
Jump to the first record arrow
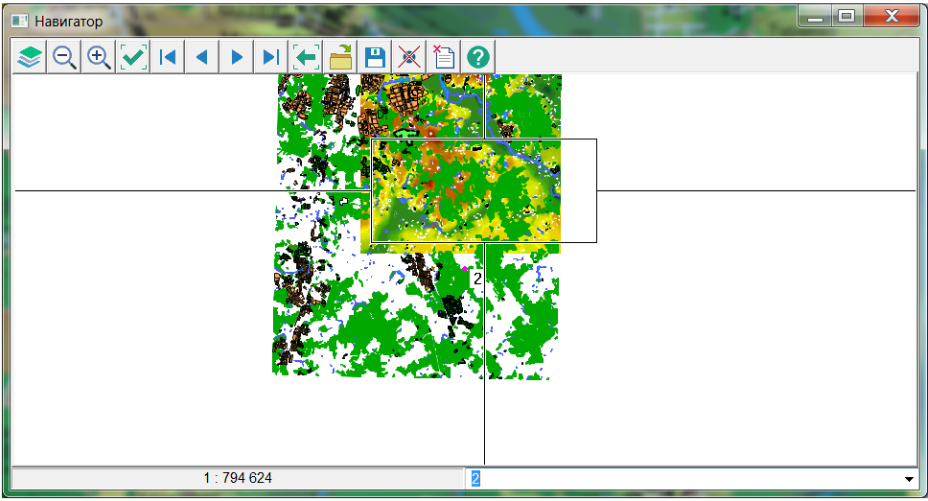(x=167, y=57)
